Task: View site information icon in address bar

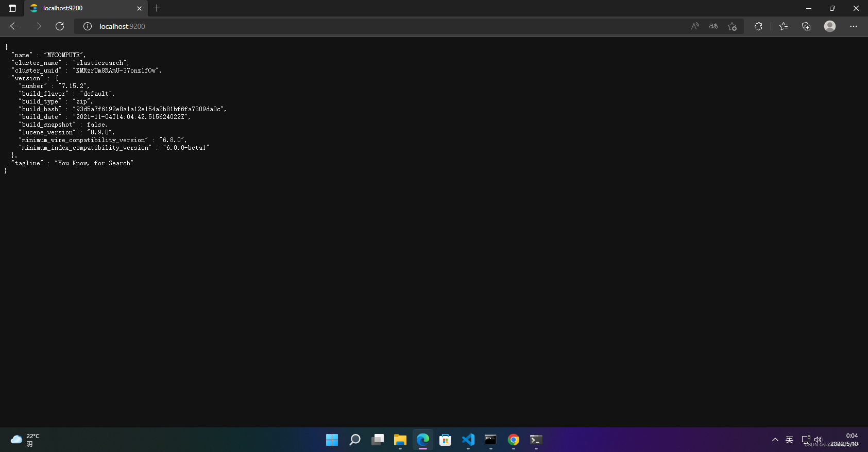Action: point(88,26)
